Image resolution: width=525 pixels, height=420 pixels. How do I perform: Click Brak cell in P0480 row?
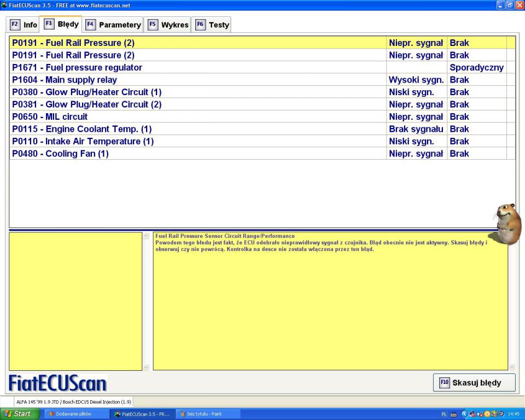pos(476,154)
